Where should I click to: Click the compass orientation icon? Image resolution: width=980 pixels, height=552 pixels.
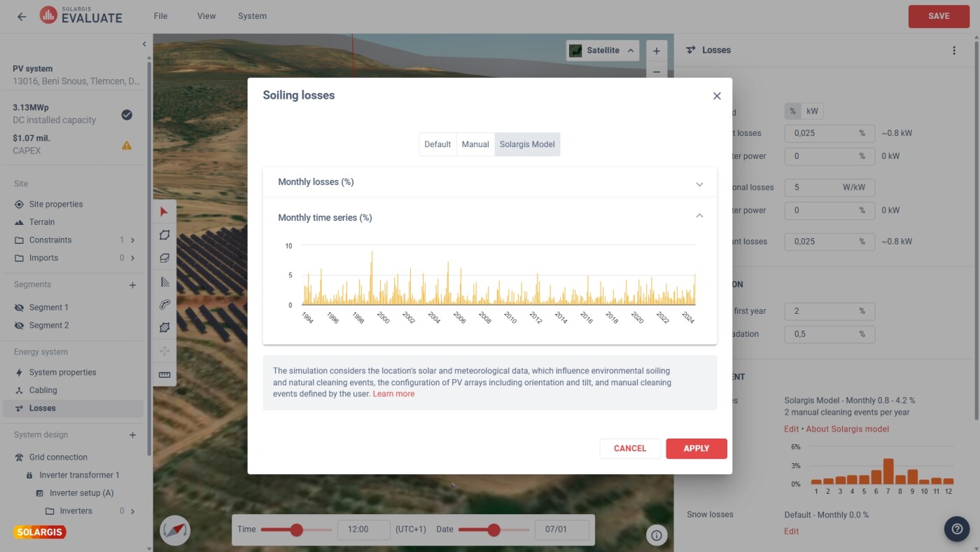pyautogui.click(x=175, y=530)
